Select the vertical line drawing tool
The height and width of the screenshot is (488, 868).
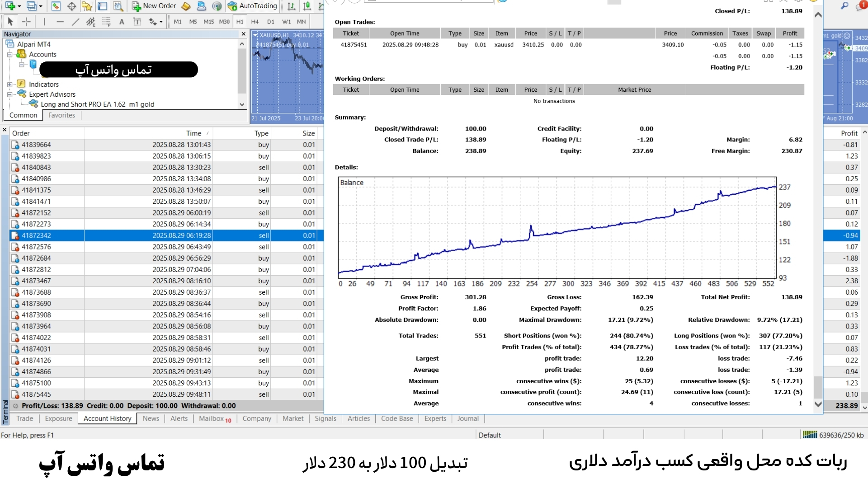coord(44,21)
